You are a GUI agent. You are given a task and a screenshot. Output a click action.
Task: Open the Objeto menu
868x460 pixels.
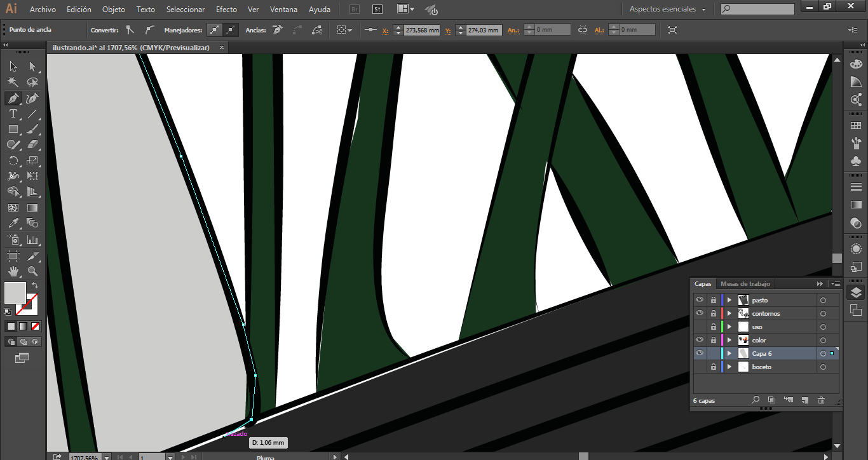coord(114,10)
